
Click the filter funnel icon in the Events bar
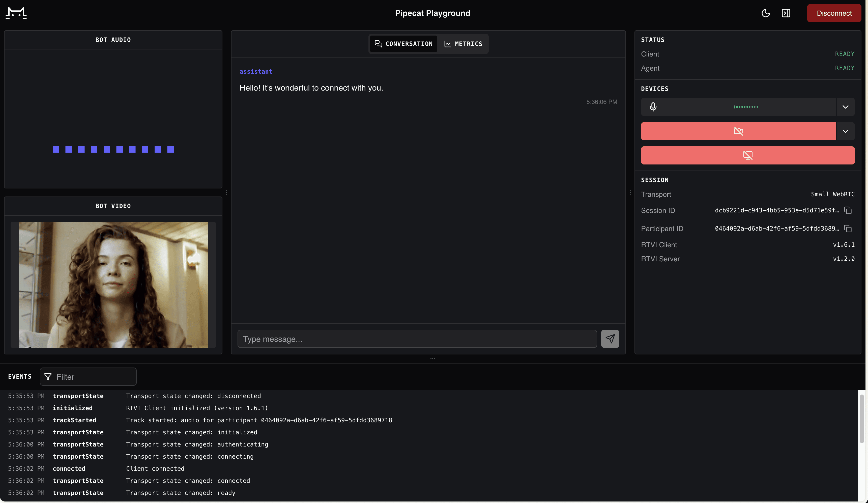point(48,377)
